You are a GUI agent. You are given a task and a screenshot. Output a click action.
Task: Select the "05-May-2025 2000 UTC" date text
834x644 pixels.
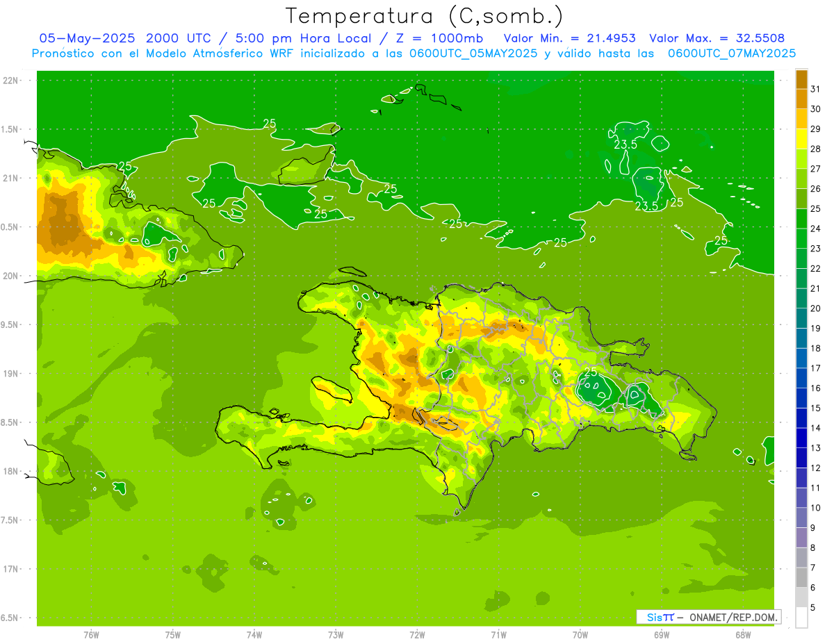pos(124,38)
